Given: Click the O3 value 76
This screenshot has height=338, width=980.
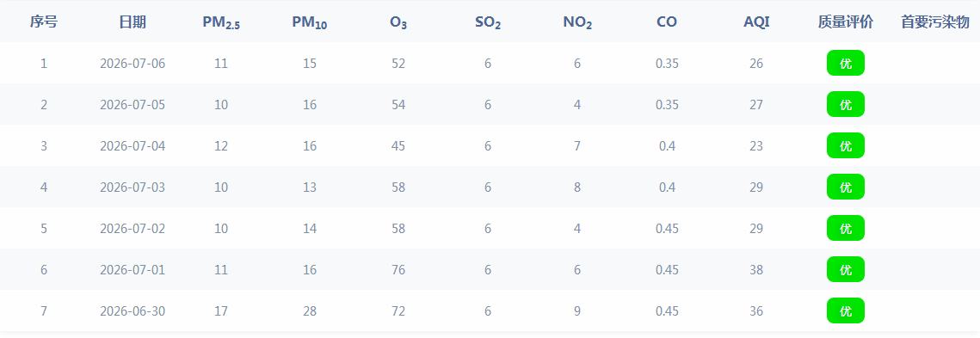Looking at the screenshot, I should pyautogui.click(x=398, y=269).
